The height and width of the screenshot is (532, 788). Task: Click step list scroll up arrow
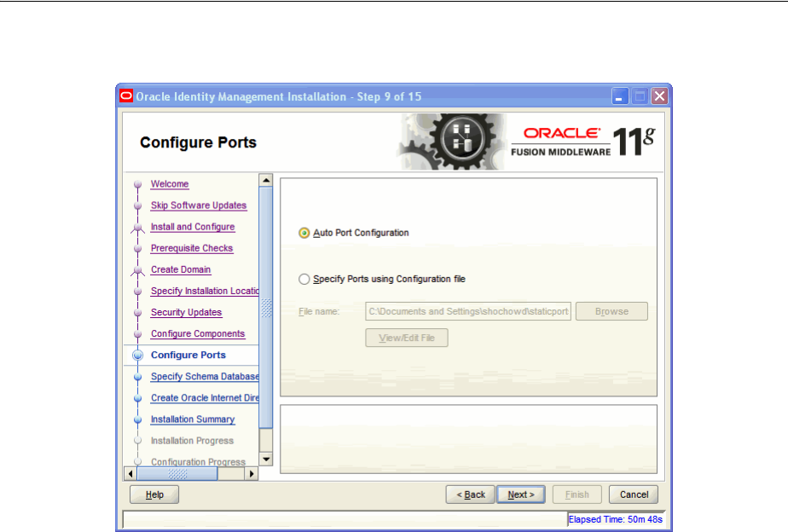click(x=266, y=181)
